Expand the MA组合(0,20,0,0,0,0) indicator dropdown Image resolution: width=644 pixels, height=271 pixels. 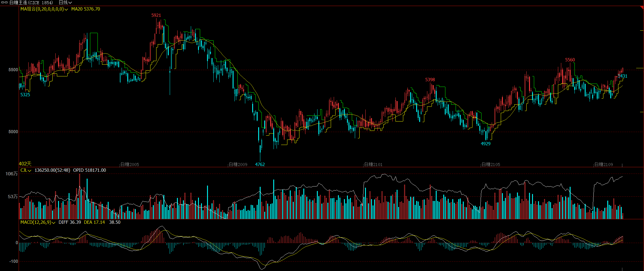44,9
